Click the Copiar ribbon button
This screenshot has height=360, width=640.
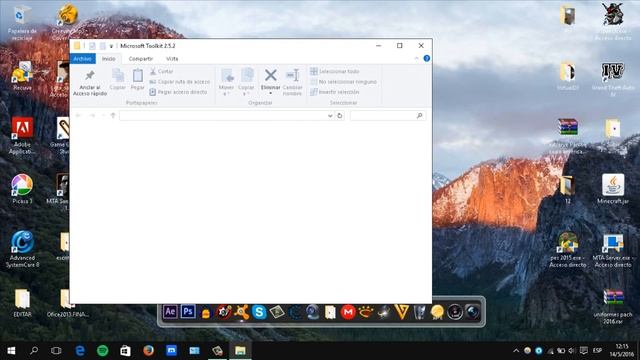(x=118, y=80)
